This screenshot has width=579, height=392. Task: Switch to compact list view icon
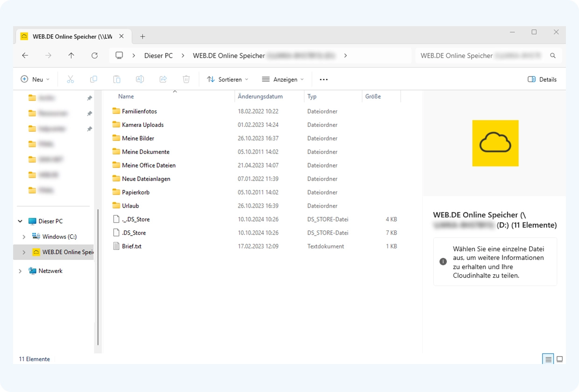coord(548,359)
